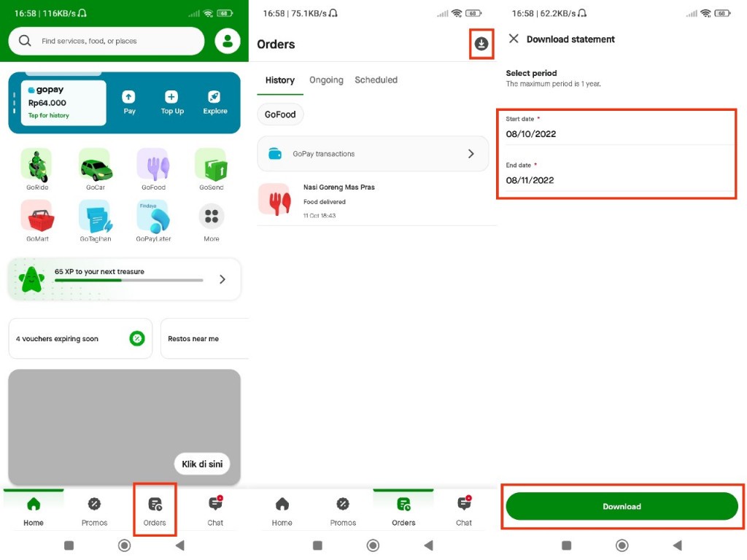Expand GoPay transactions row
This screenshot has height=560, width=747.
[373, 153]
